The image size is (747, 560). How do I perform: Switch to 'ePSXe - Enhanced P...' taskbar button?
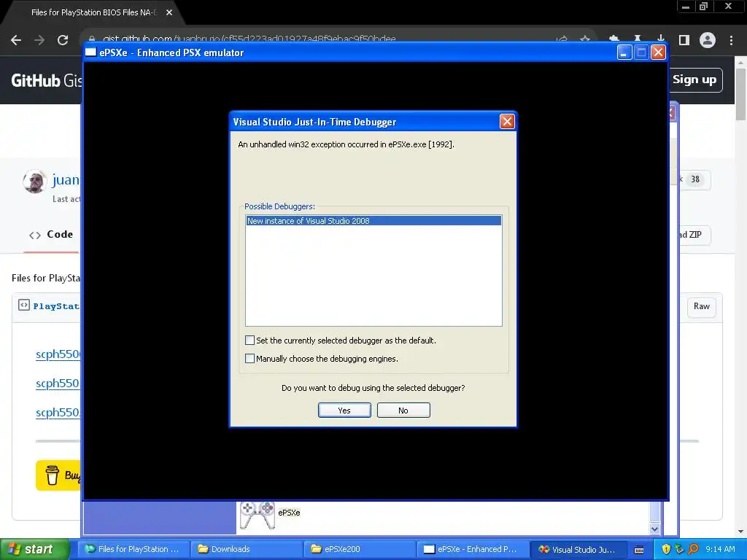473,549
